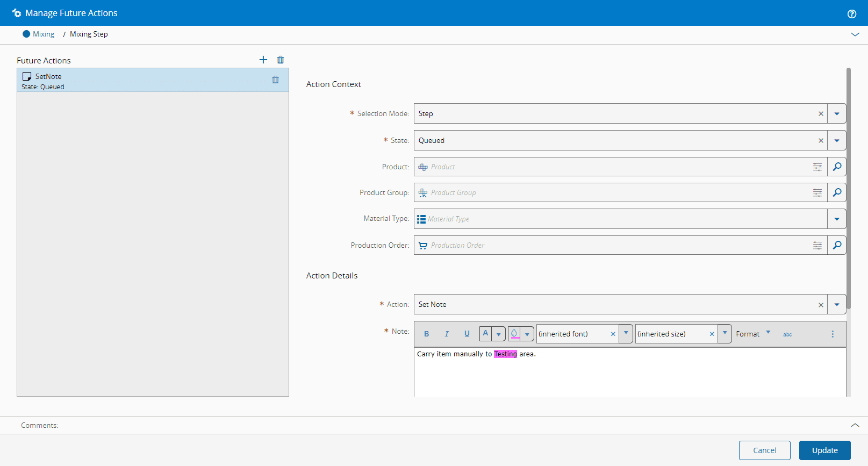Viewport: 868px width, 466px height.
Task: Click the Product Group search magnifier
Action: pyautogui.click(x=837, y=192)
